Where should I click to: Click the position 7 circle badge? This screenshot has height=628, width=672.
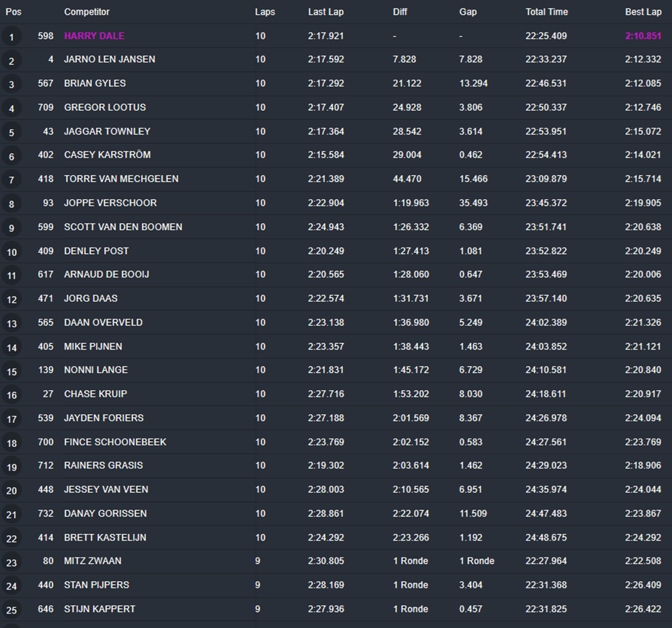click(11, 180)
